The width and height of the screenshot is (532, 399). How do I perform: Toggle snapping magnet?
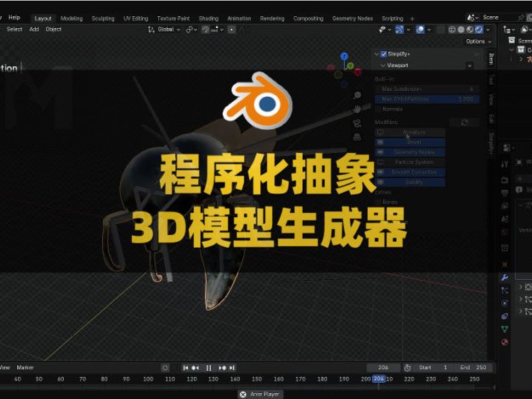point(206,30)
